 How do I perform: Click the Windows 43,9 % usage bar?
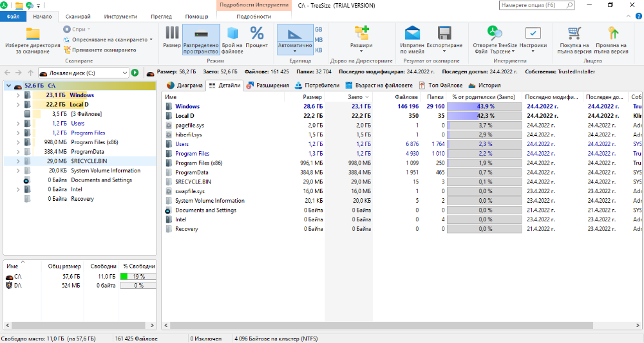[x=484, y=106]
